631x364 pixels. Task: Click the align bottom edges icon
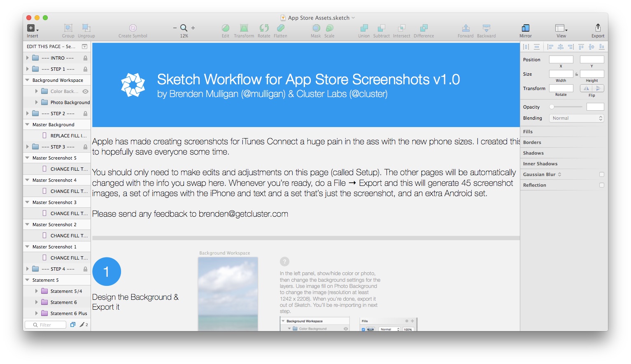pos(601,47)
